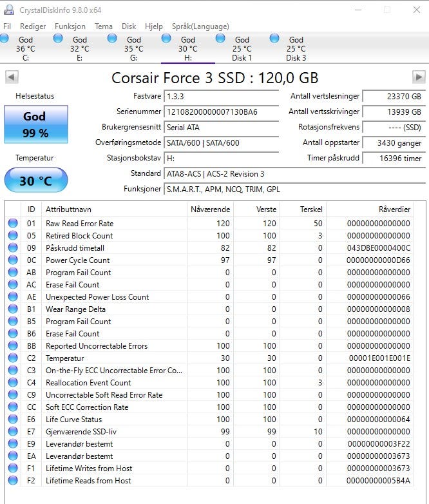Open the Fil menu
Viewport: 429px width, 504px height.
pyautogui.click(x=7, y=26)
